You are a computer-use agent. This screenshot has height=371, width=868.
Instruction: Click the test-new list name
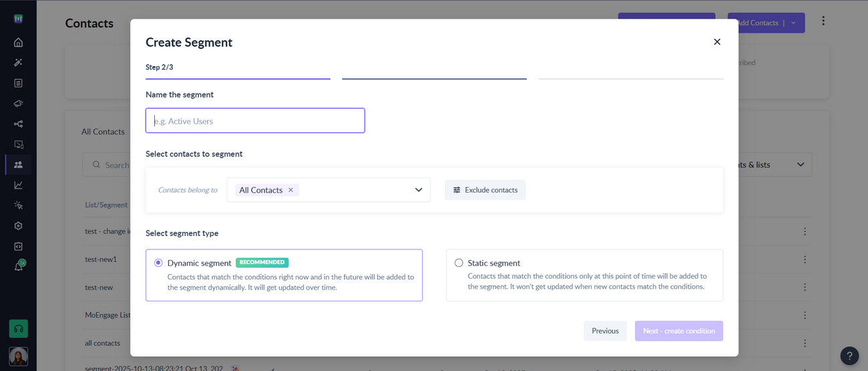click(99, 287)
